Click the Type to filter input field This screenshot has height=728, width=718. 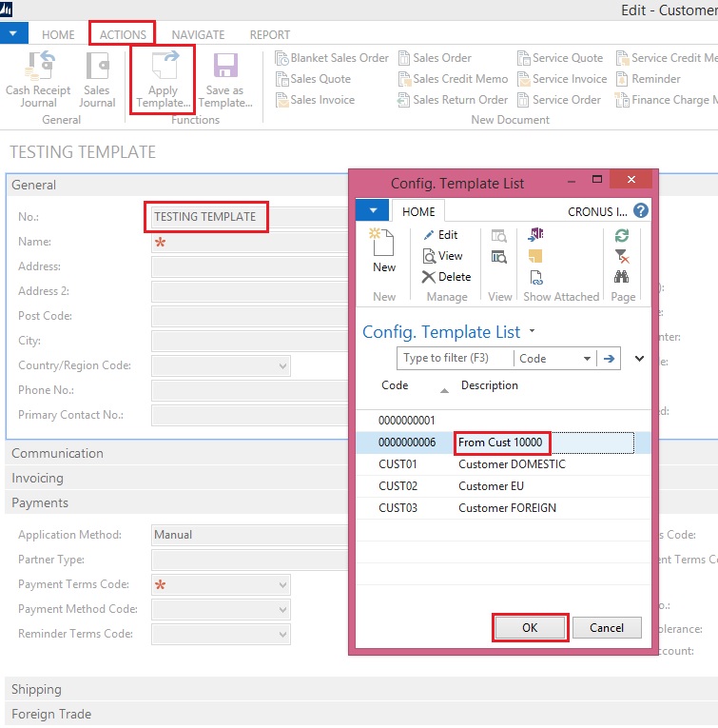click(x=455, y=359)
